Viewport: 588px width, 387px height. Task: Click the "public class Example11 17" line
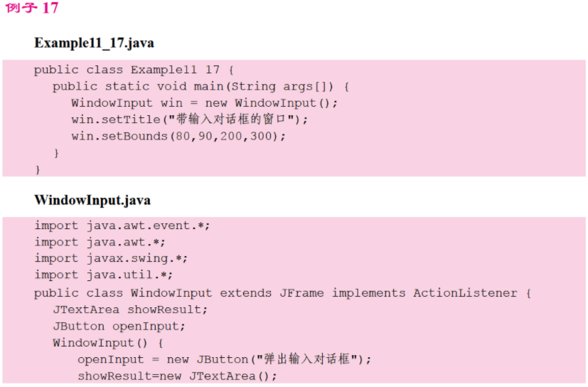[134, 70]
